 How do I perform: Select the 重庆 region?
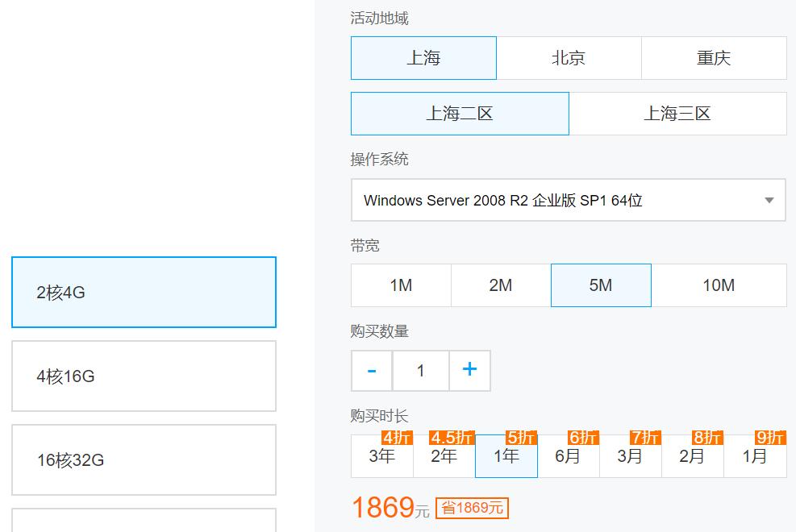(714, 57)
